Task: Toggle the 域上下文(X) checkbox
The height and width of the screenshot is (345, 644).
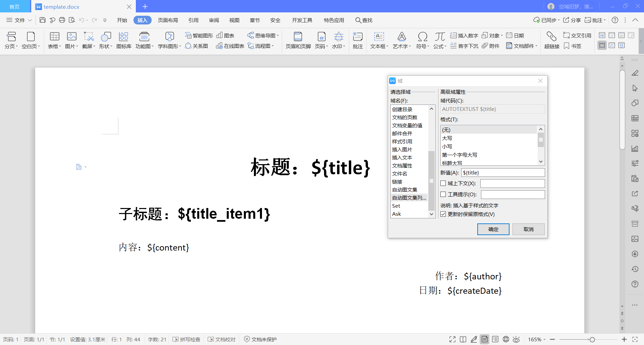Action: [x=443, y=183]
